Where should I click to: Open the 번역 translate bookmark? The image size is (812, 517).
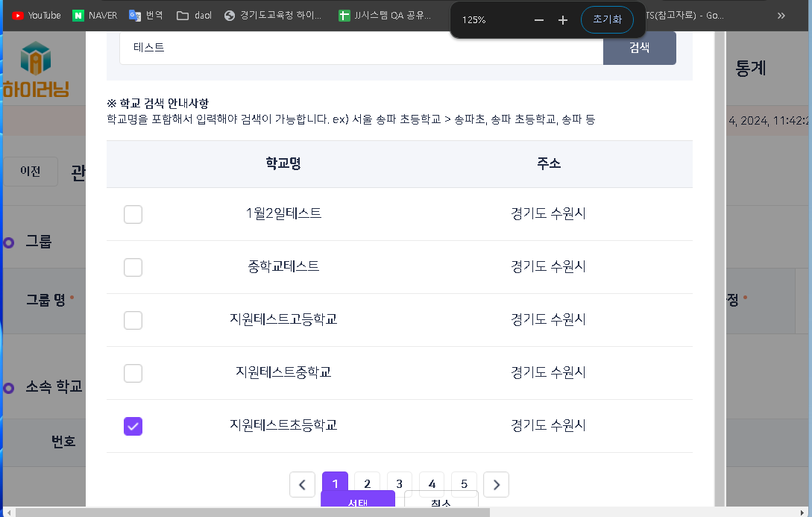tap(146, 15)
